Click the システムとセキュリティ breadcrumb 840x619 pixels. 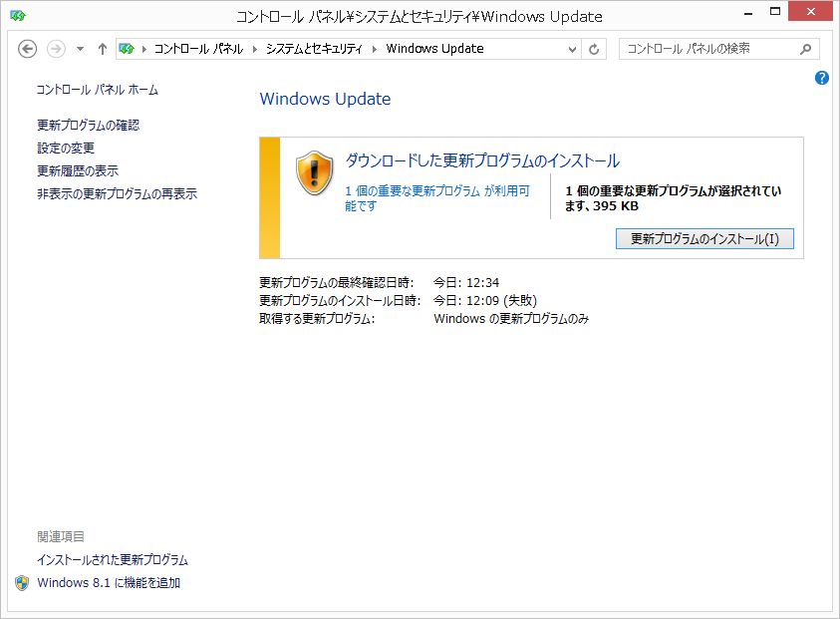tap(314, 49)
